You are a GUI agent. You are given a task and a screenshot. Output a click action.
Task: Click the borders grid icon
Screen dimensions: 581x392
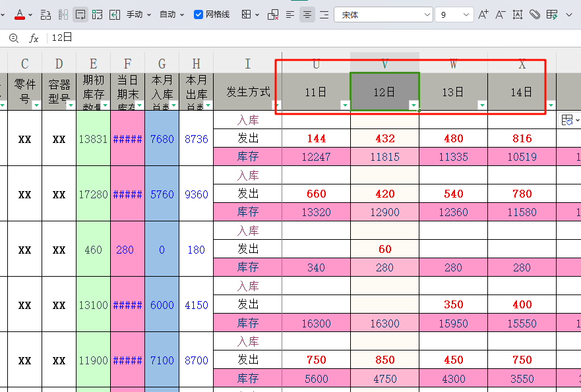tap(246, 14)
